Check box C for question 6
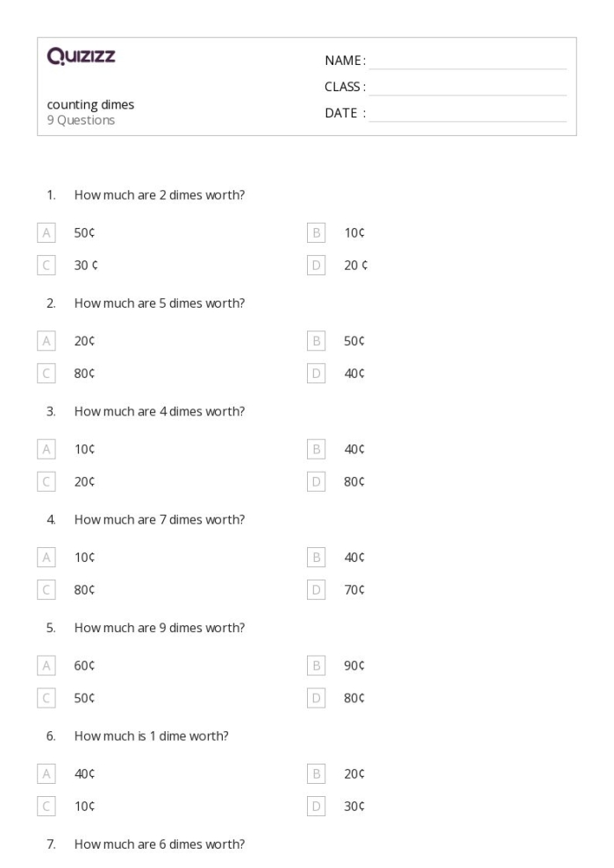The height and width of the screenshot is (868, 614). click(46, 806)
